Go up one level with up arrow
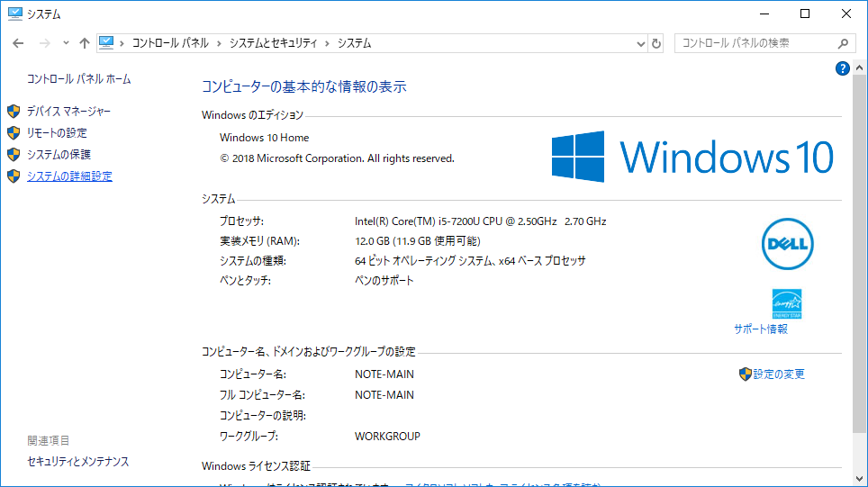The height and width of the screenshot is (487, 868). (84, 43)
